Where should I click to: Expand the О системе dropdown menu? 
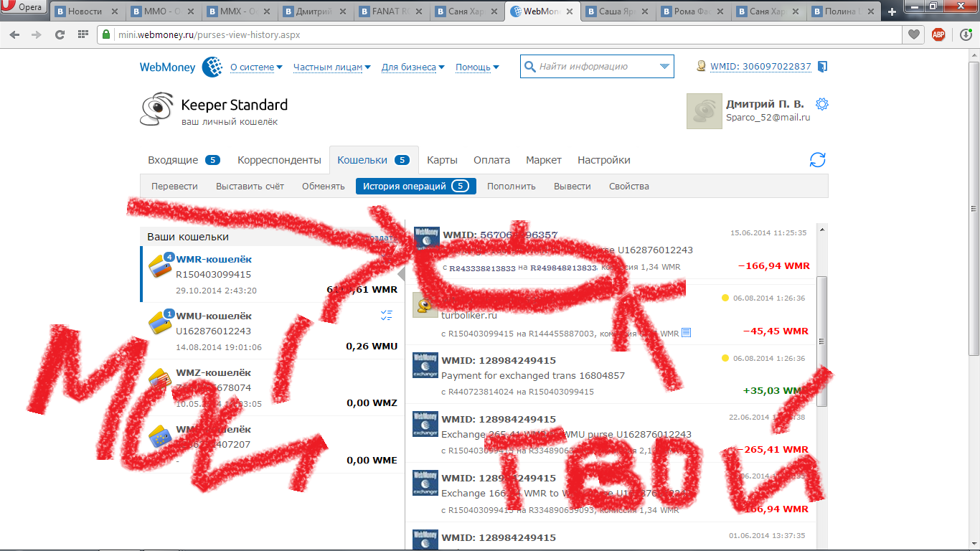[256, 67]
